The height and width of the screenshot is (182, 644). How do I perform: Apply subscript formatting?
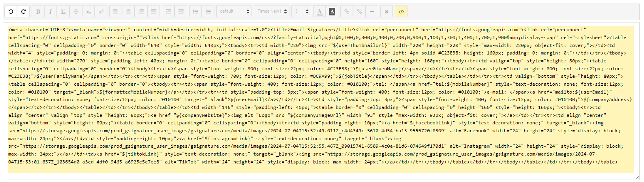88,11
